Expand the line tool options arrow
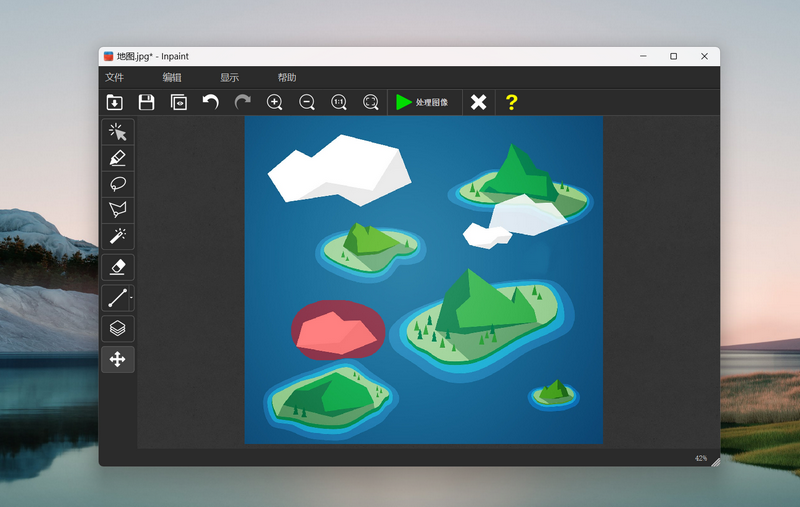This screenshot has height=507, width=800. [x=132, y=298]
